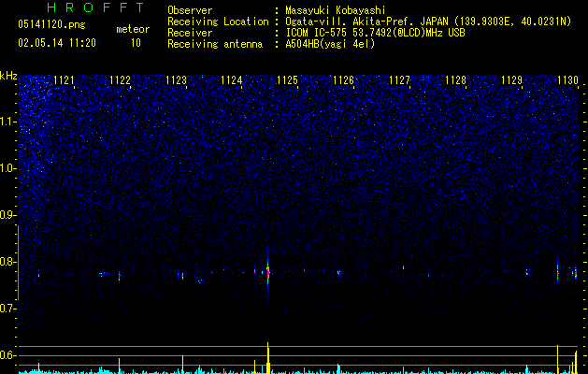Click the kHz axis unit label
Screen dimensions: 588x374
pos(8,76)
